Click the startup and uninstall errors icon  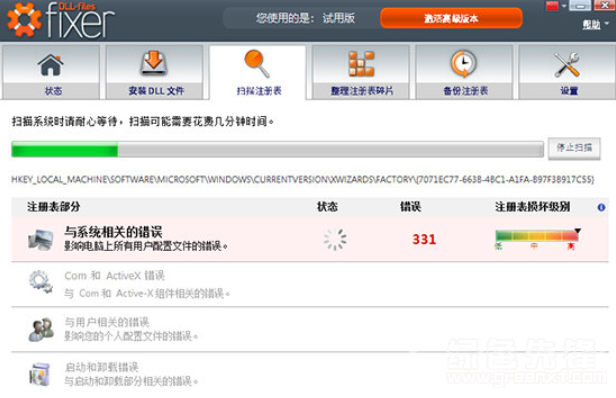(40, 374)
